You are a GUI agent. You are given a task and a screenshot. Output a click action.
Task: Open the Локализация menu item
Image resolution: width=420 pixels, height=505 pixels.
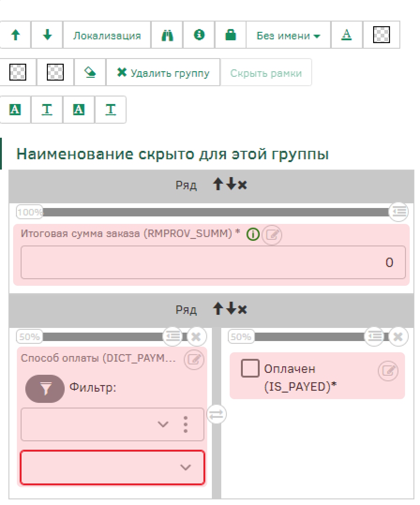[107, 36]
